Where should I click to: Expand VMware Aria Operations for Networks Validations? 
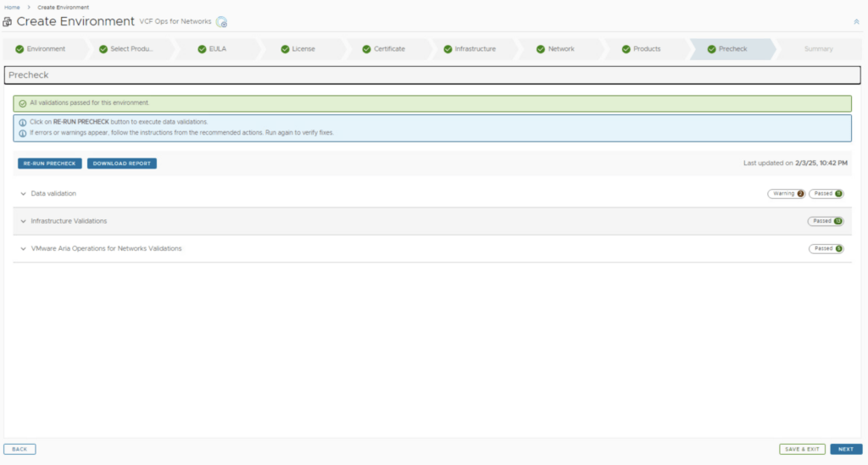click(x=24, y=249)
